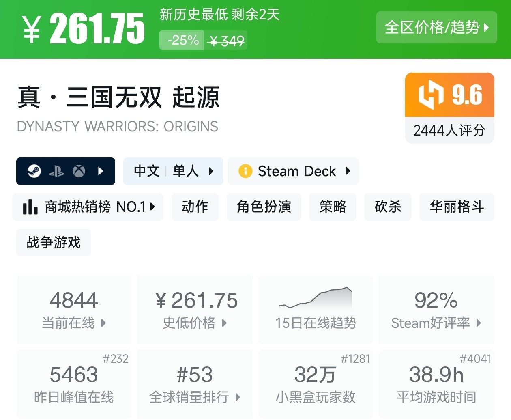Open 全区价格/趋势 regional prices

click(436, 28)
